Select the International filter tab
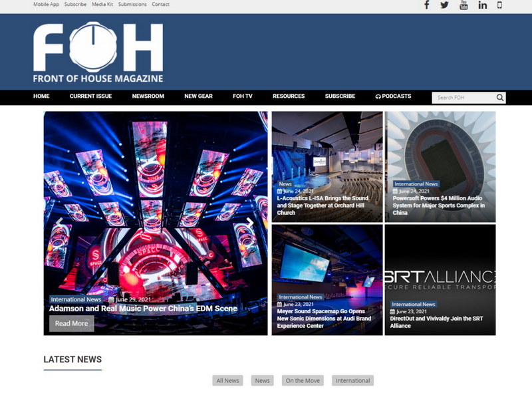 pyautogui.click(x=353, y=380)
